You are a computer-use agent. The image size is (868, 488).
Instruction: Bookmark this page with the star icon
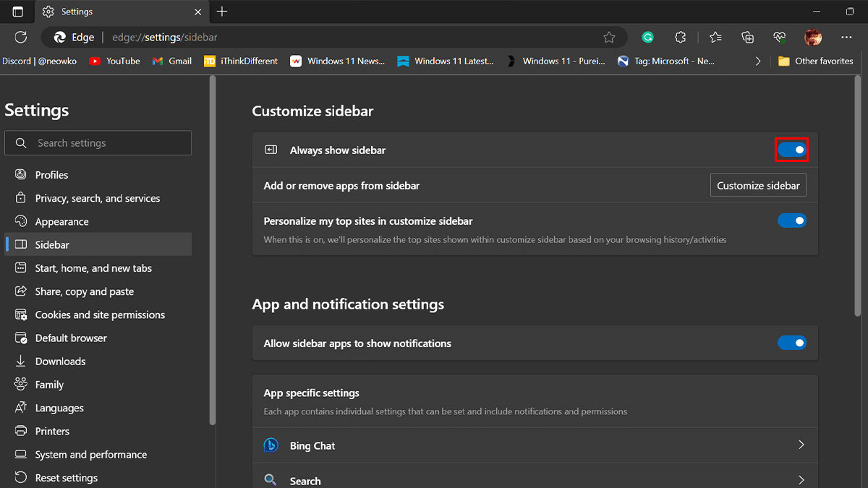(x=609, y=37)
